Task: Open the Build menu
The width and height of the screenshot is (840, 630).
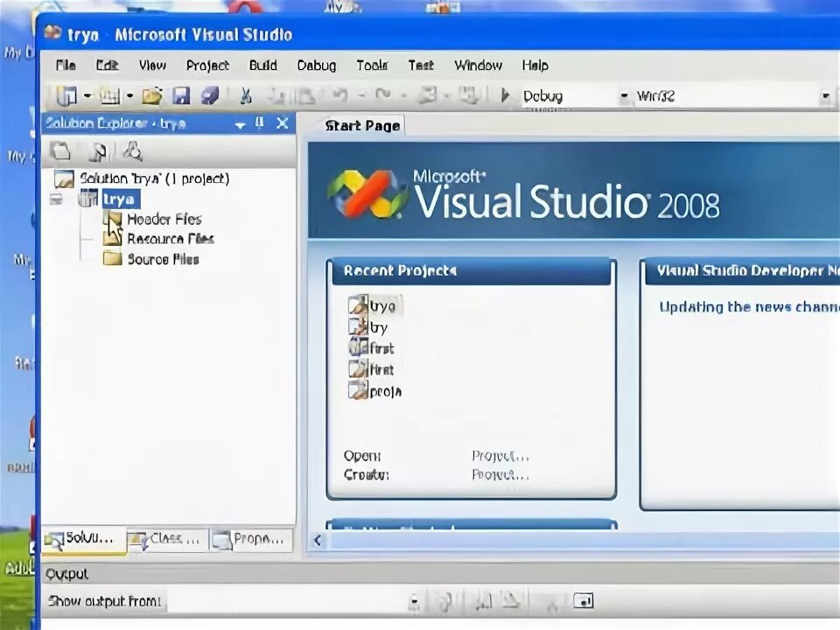Action: pos(263,66)
